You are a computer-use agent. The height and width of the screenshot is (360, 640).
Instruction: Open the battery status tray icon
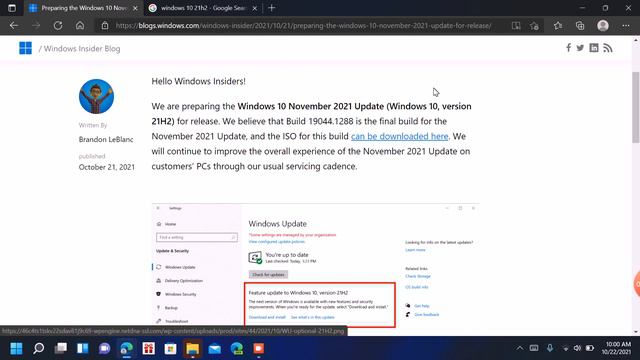(590, 348)
